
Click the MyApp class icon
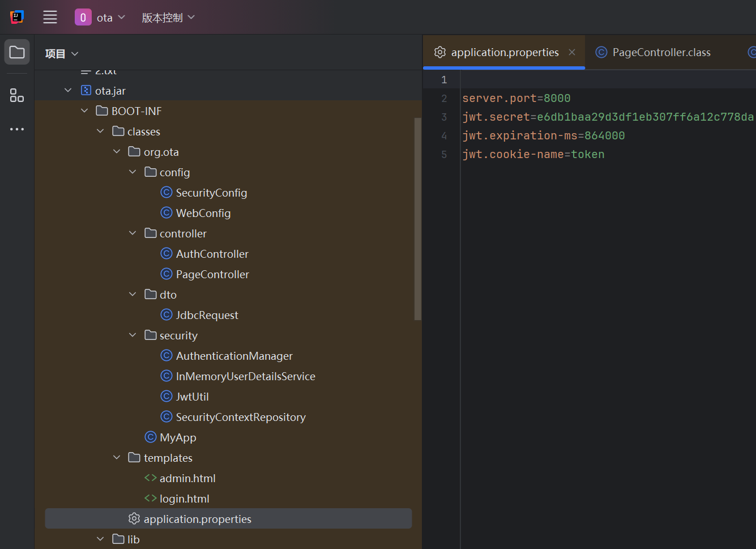tap(151, 437)
